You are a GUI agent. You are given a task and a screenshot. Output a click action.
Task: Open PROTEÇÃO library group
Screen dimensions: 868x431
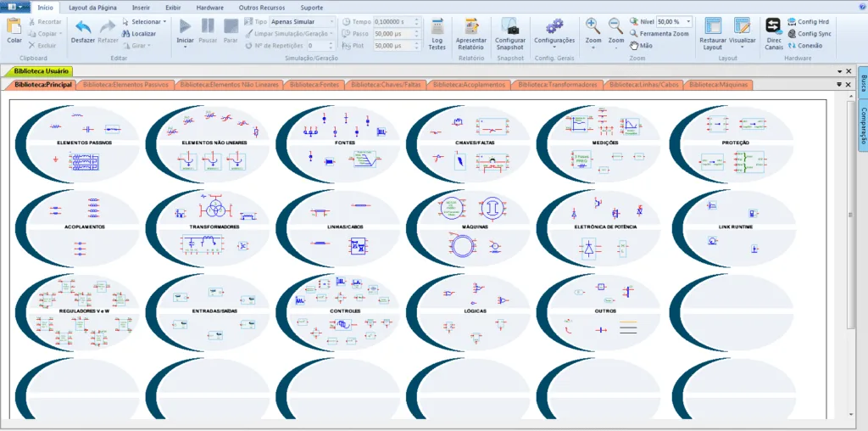pos(730,143)
